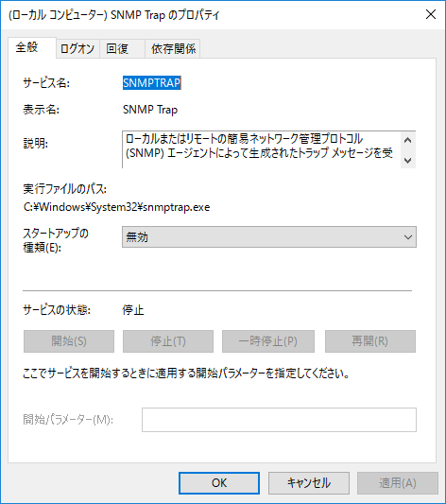The height and width of the screenshot is (504, 446).
Task: Click the キャンセル button
Action: (309, 483)
